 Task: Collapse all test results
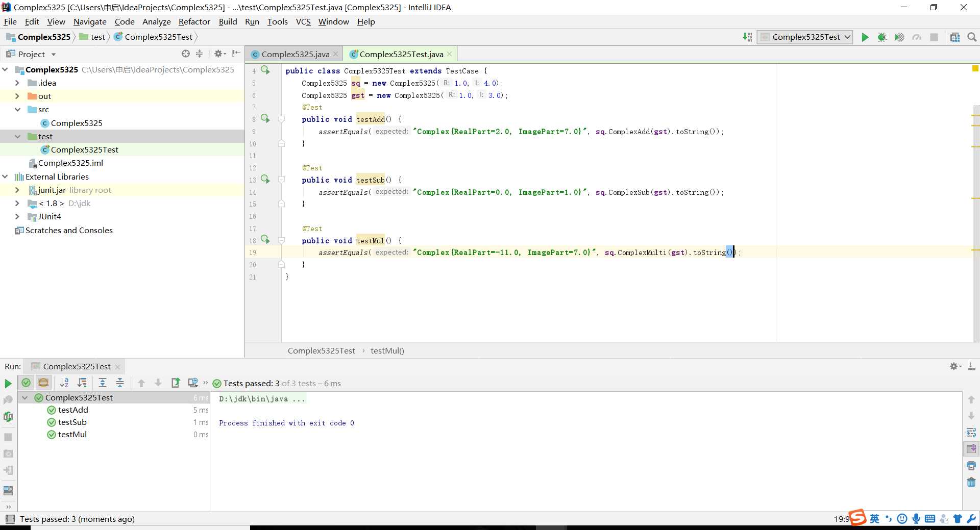120,383
